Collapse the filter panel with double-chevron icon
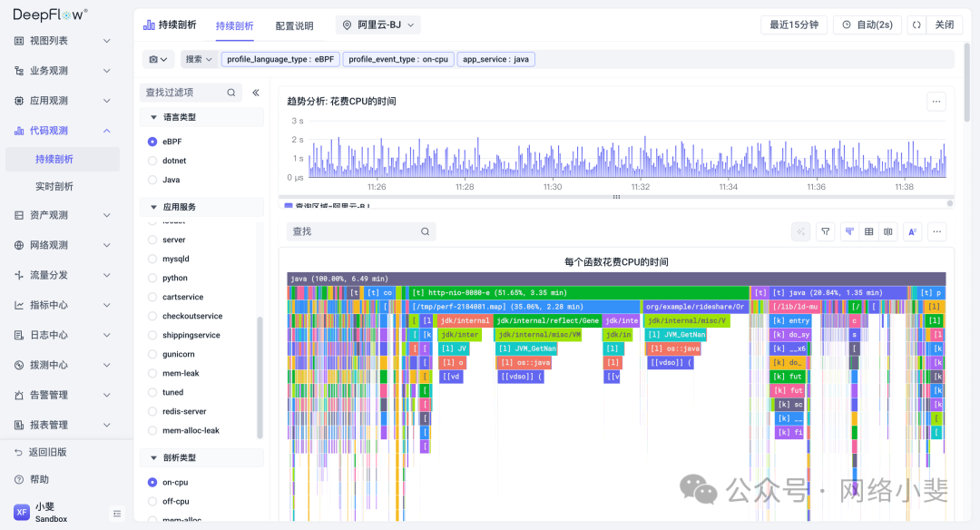This screenshot has width=980, height=530. tap(256, 93)
